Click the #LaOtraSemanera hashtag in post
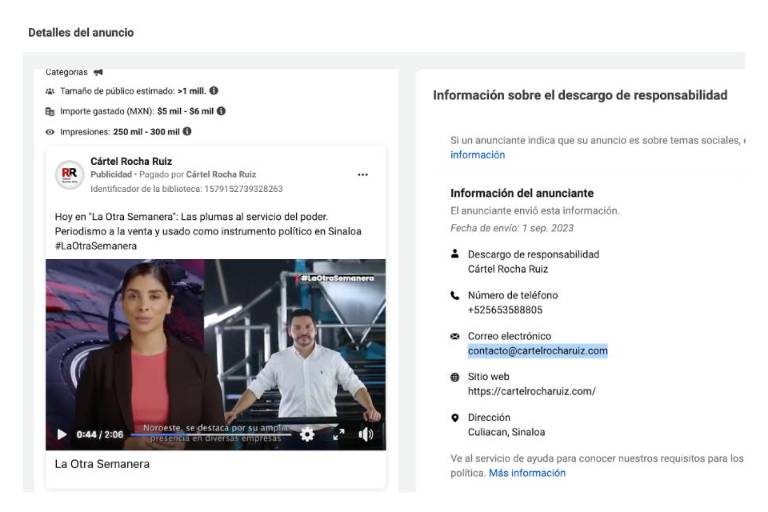The image size is (768, 512). [96, 245]
